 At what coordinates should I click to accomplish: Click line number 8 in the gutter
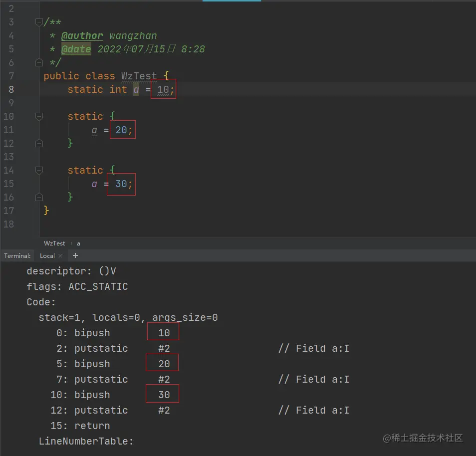(11, 90)
